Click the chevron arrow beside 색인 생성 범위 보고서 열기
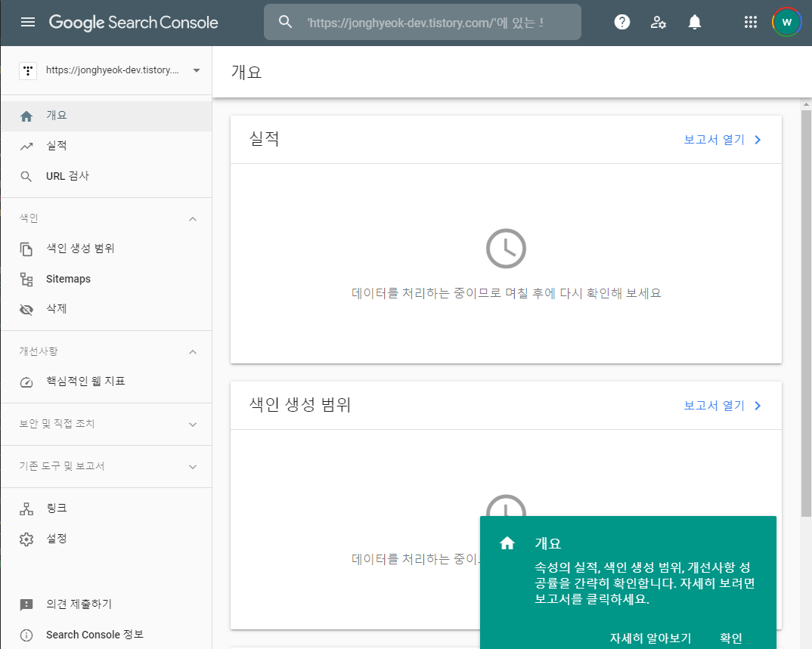 [758, 406]
